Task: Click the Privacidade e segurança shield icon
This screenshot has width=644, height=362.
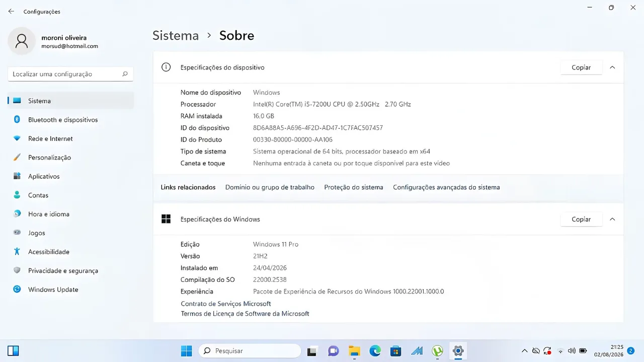Action: point(17,270)
